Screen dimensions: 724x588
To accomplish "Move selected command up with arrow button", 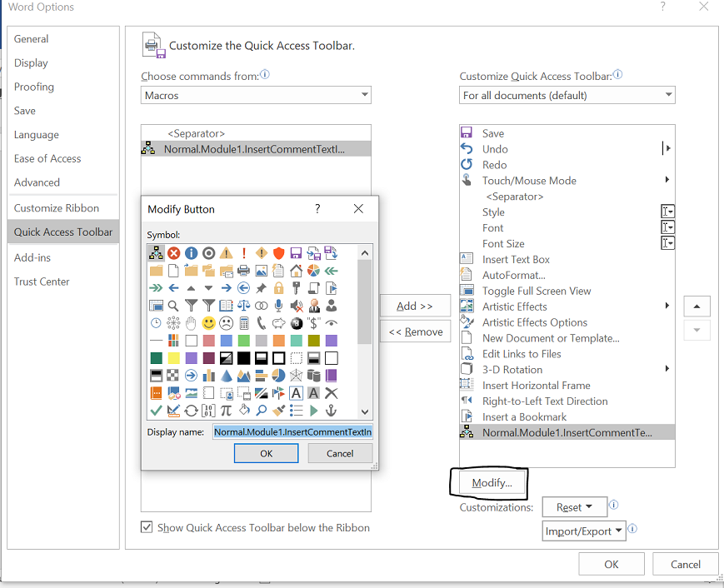I will 697,306.
